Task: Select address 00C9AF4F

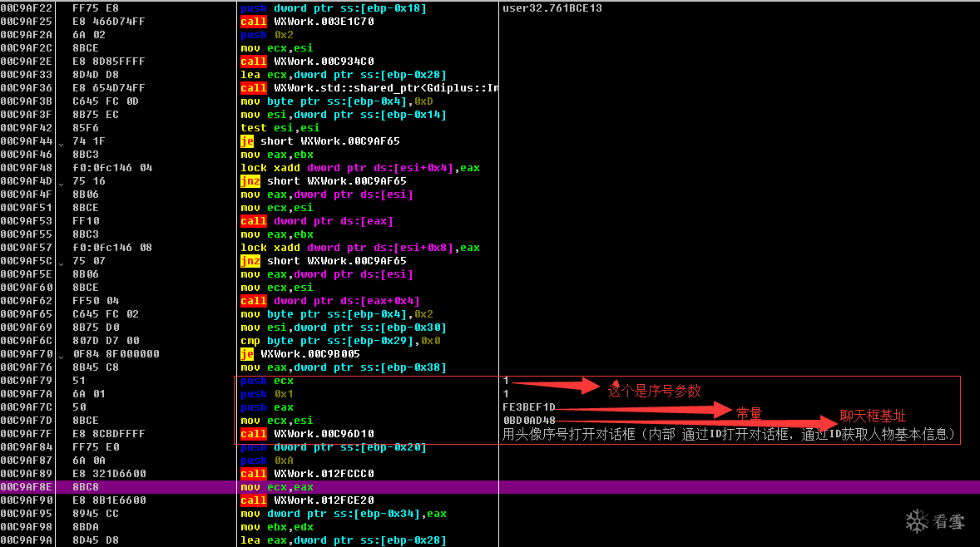Action: point(27,195)
